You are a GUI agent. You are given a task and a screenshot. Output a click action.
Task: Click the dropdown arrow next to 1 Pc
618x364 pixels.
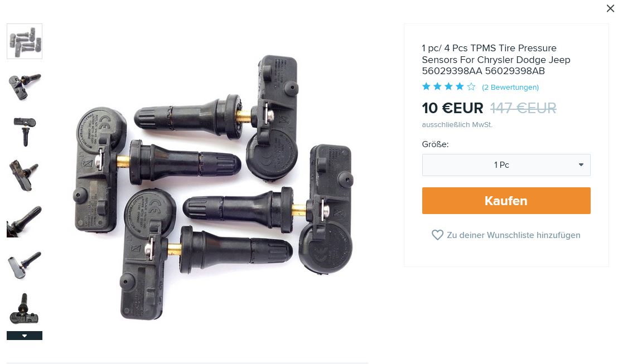click(x=581, y=165)
